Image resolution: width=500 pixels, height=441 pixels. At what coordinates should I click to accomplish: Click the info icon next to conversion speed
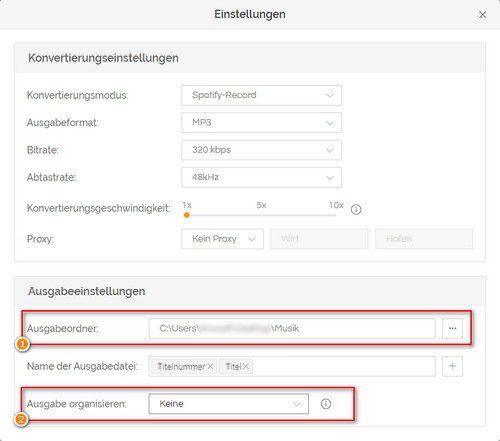356,209
